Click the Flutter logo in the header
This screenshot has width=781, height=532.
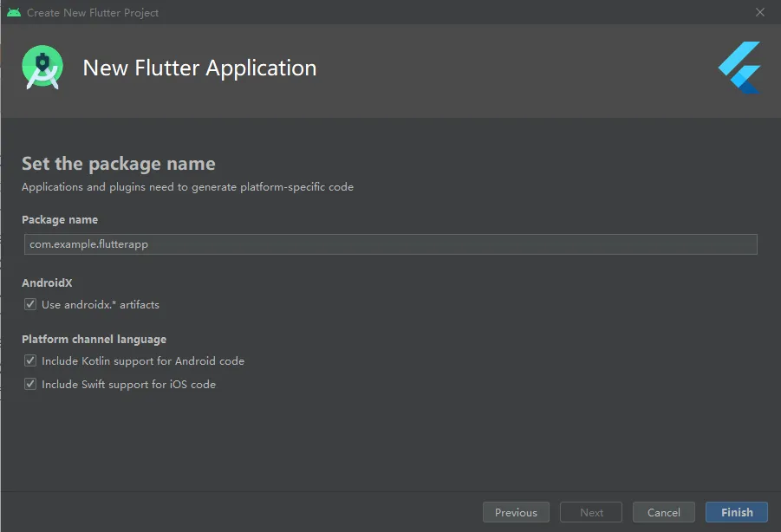(x=739, y=68)
